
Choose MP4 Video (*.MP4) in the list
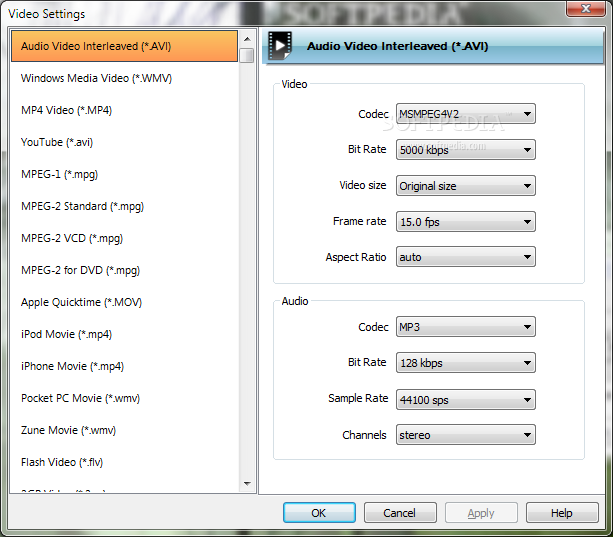[x=124, y=110]
